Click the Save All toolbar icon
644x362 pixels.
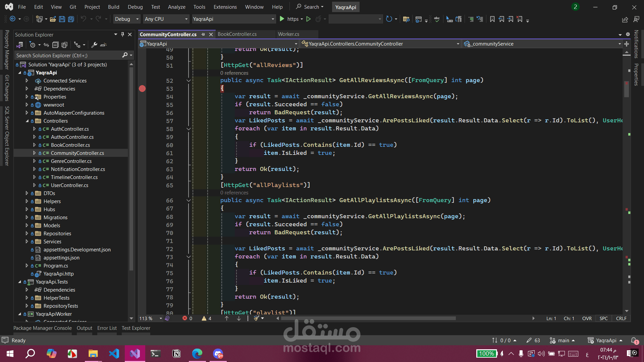(x=71, y=19)
